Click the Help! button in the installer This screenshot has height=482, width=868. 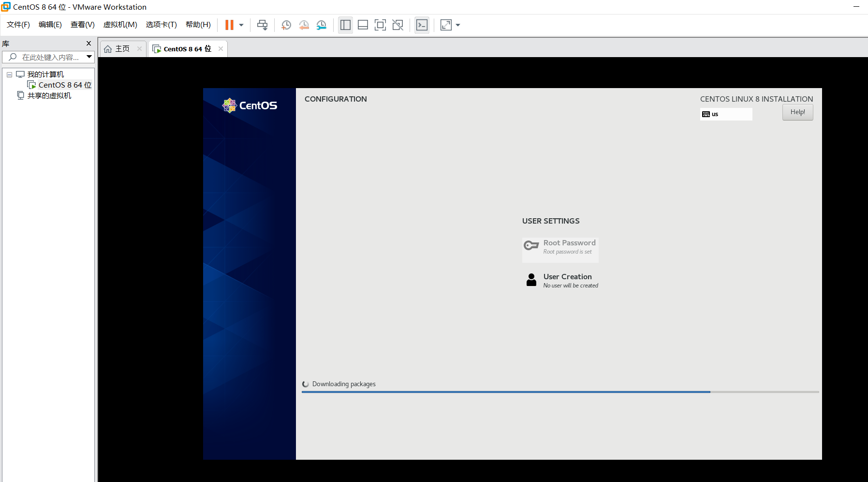(x=798, y=112)
